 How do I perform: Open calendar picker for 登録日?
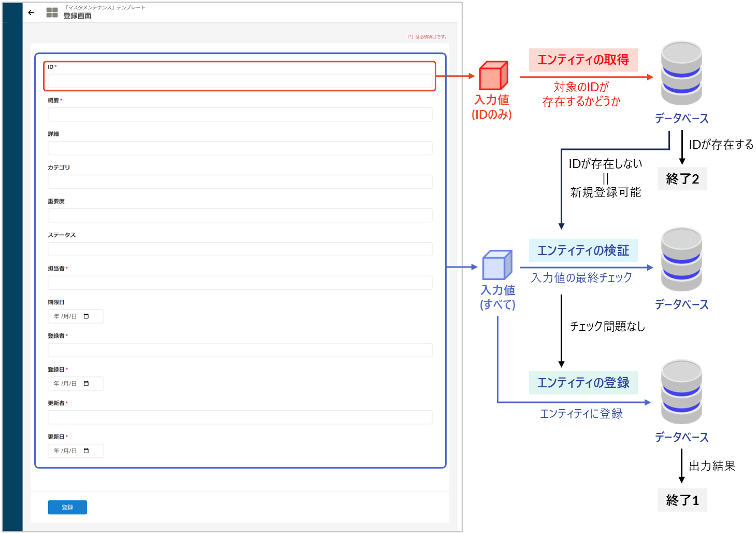86,384
